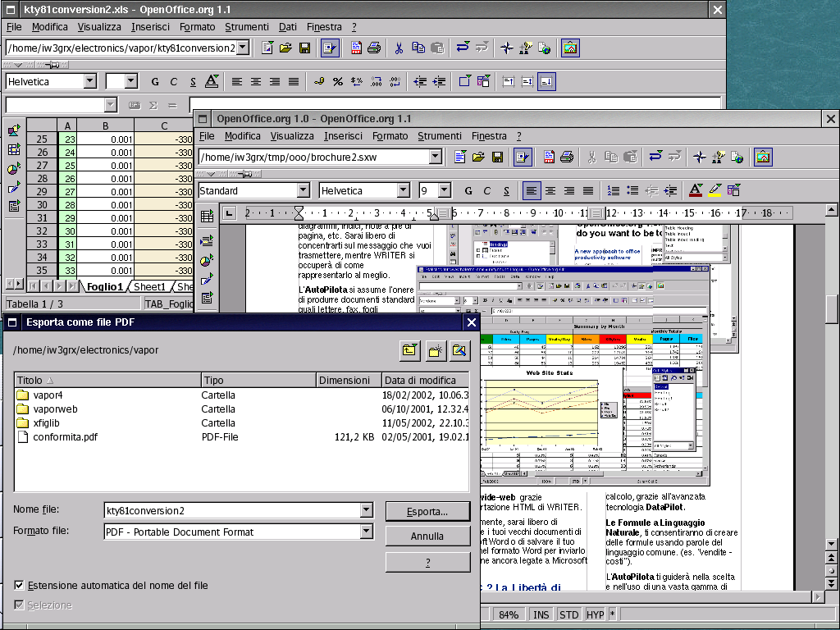
Task: Apply currency number format in Calc
Action: (x=319, y=81)
